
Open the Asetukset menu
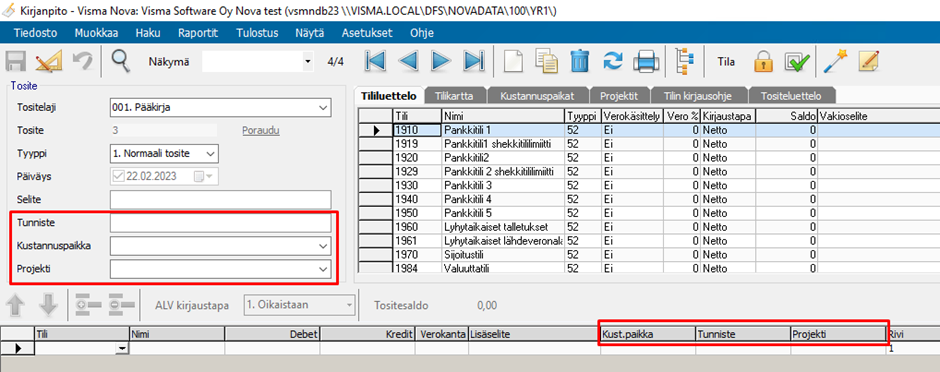pyautogui.click(x=367, y=33)
